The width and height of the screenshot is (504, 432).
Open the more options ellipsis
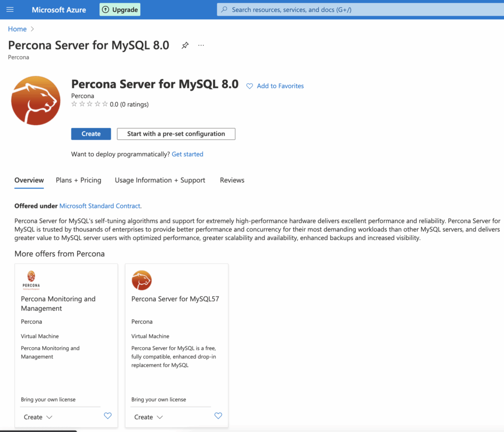tap(201, 45)
